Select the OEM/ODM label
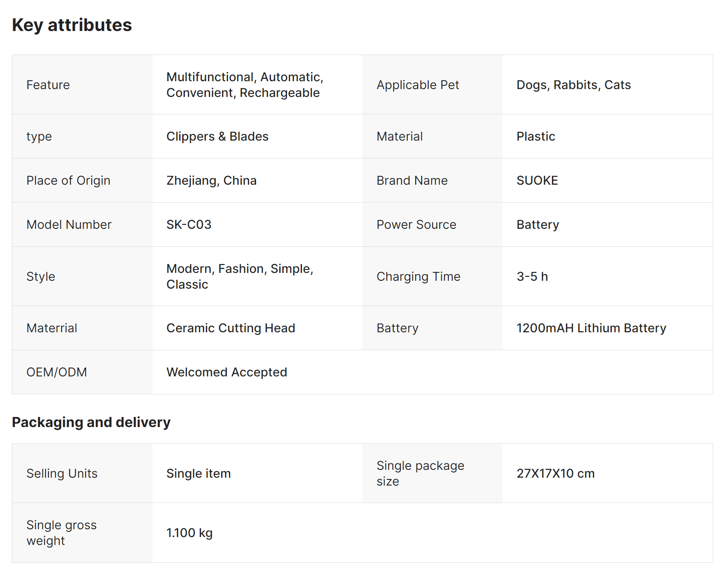 57,372
